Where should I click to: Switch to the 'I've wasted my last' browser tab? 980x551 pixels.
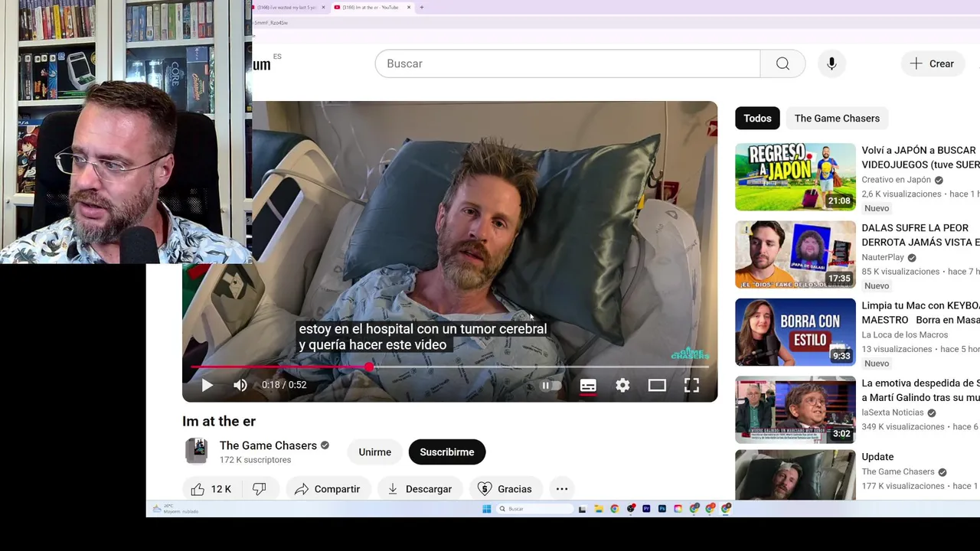[286, 7]
